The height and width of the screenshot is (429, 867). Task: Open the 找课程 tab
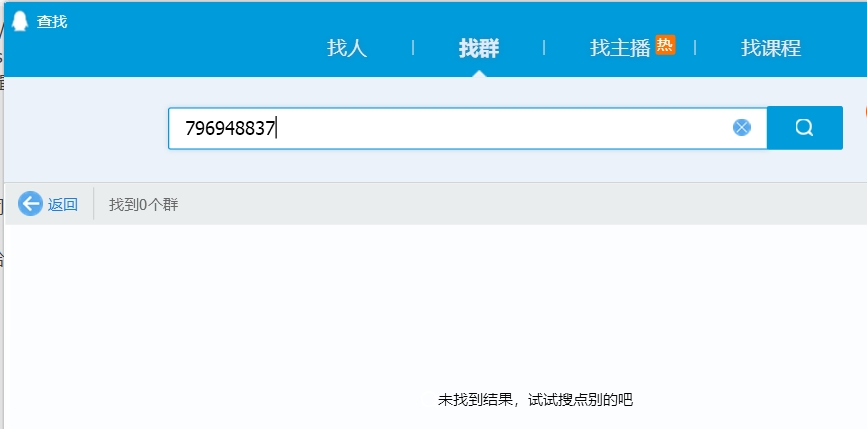[x=771, y=48]
